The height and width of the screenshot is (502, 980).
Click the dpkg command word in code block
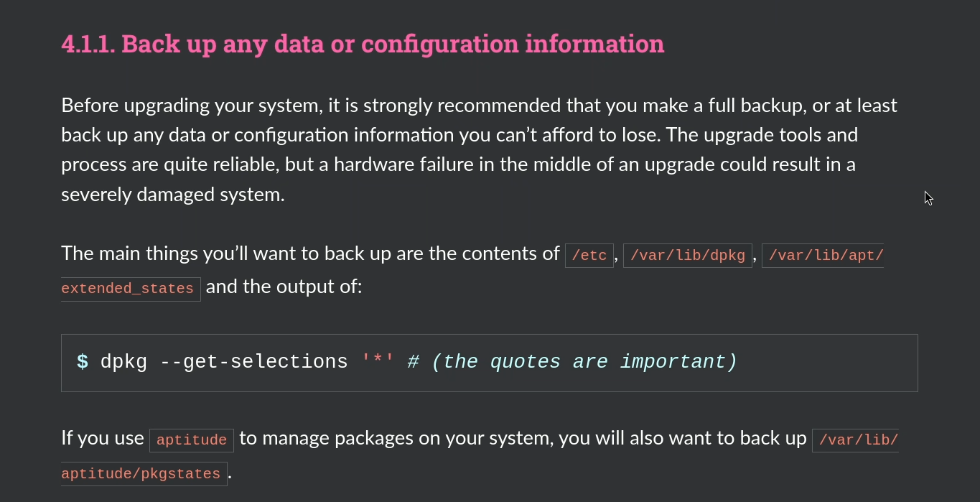click(x=123, y=362)
